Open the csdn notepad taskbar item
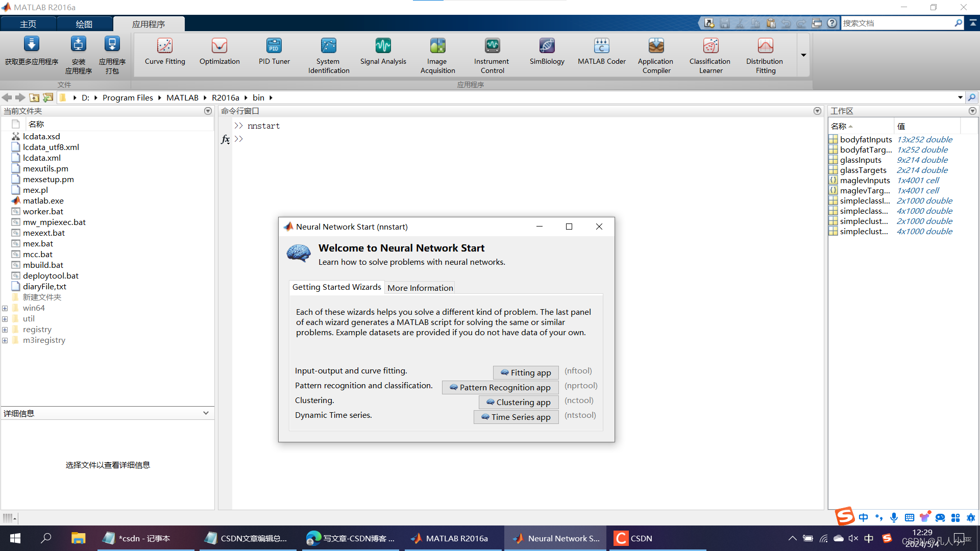Screen dimensions: 980x551 point(145,538)
